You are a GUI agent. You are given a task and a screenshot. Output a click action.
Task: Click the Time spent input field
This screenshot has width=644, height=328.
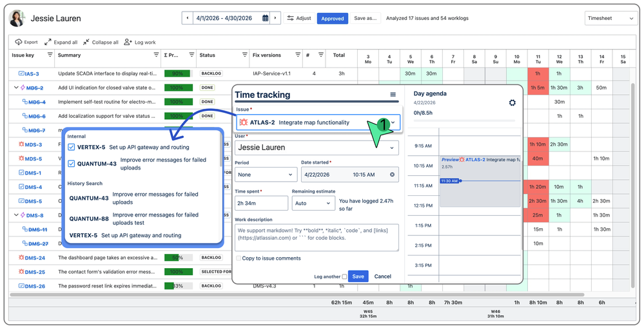[261, 203]
